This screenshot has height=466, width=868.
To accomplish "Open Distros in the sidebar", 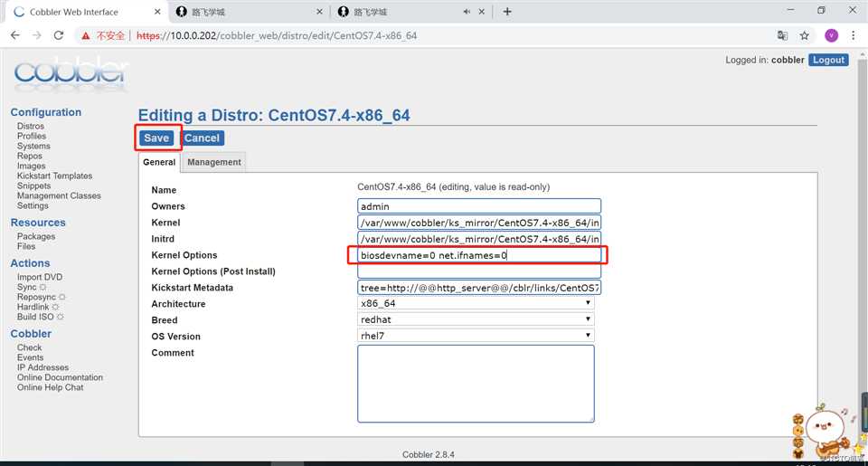I will coord(31,126).
